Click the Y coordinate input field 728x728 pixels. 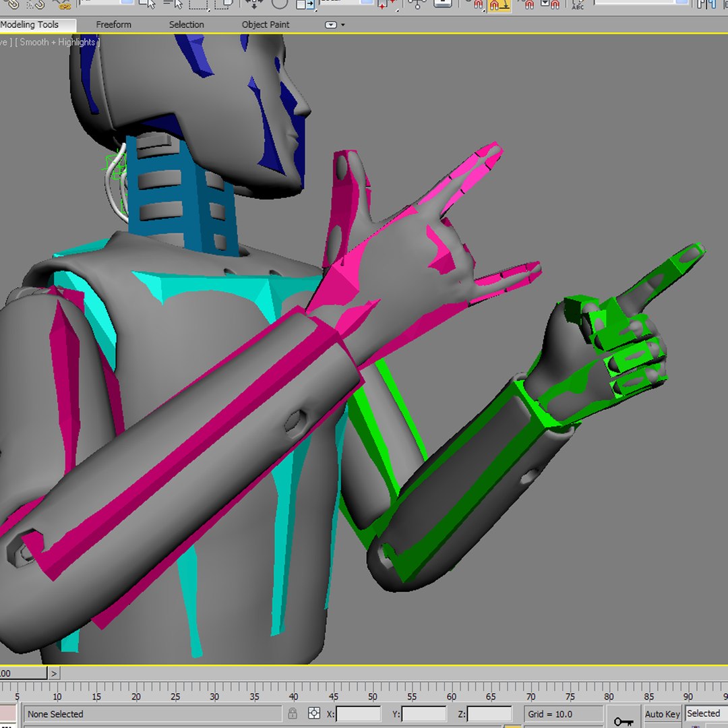pyautogui.click(x=423, y=714)
